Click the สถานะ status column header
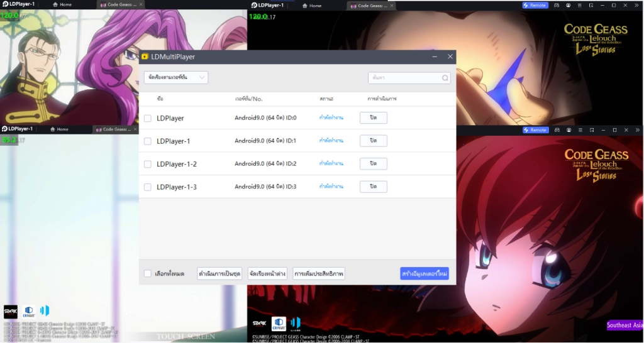This screenshot has width=644, height=343. tap(326, 99)
